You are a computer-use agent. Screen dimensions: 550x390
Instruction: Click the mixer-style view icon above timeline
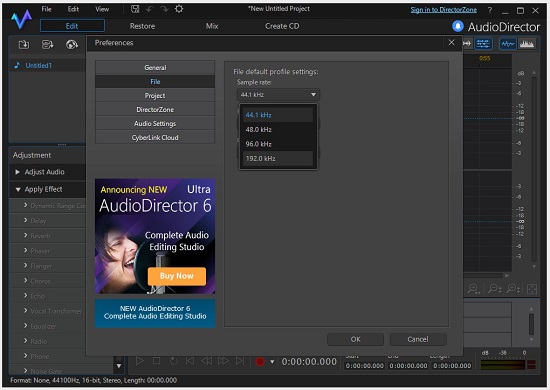pyautogui.click(x=483, y=44)
